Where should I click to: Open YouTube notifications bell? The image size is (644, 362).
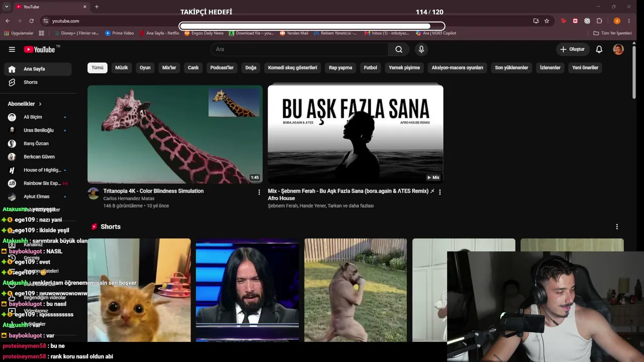pyautogui.click(x=599, y=49)
